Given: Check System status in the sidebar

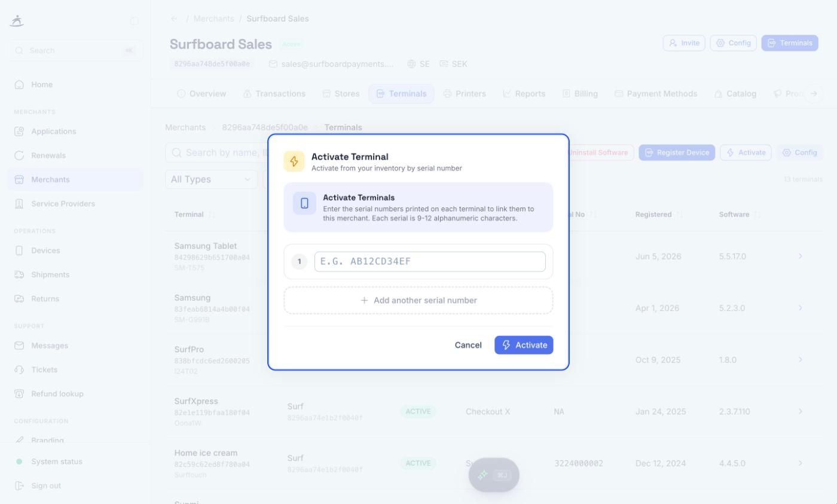Looking at the screenshot, I should (x=75, y=462).
